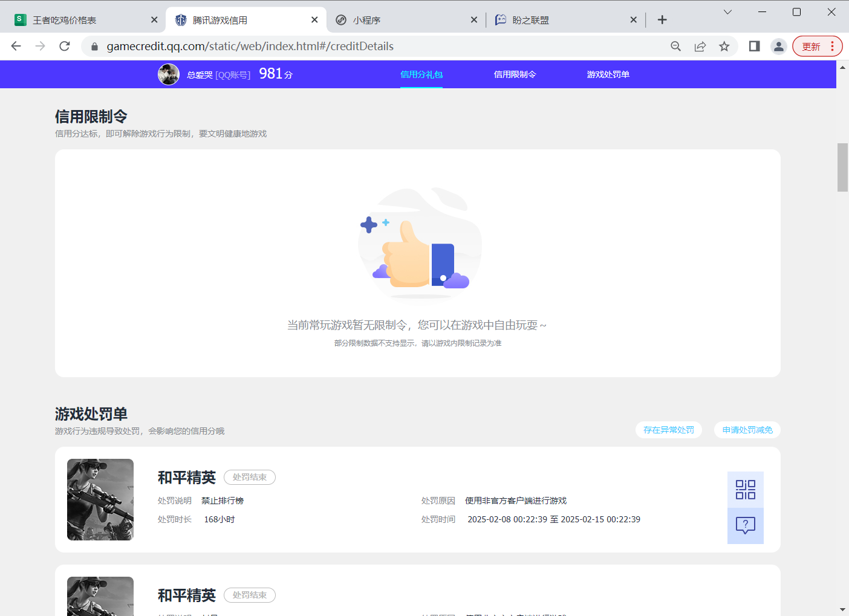849x616 pixels.
Task: Toggle the browser side panel
Action: (754, 46)
